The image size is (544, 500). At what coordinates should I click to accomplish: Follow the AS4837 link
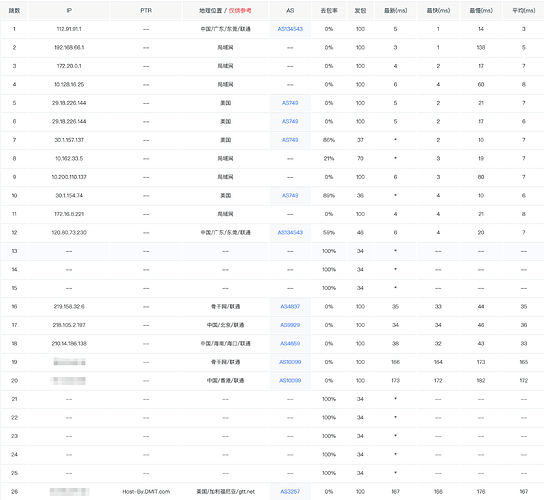(x=290, y=307)
